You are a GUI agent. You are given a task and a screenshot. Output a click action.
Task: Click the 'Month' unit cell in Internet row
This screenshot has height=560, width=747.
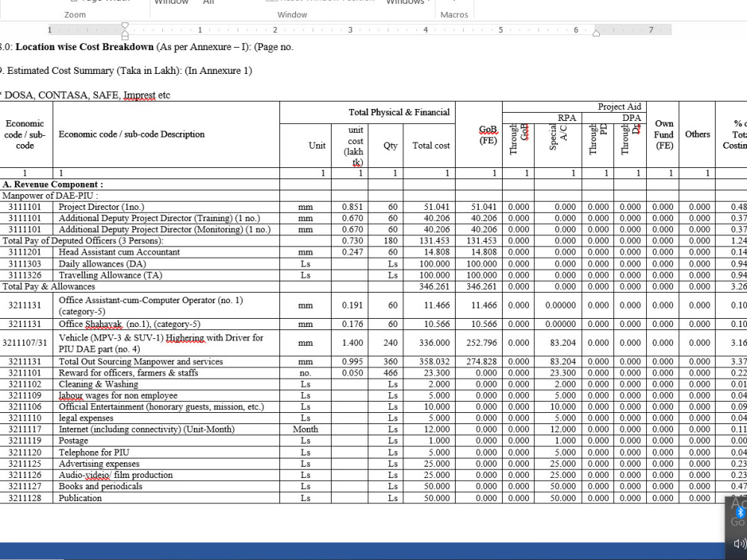coord(306,429)
